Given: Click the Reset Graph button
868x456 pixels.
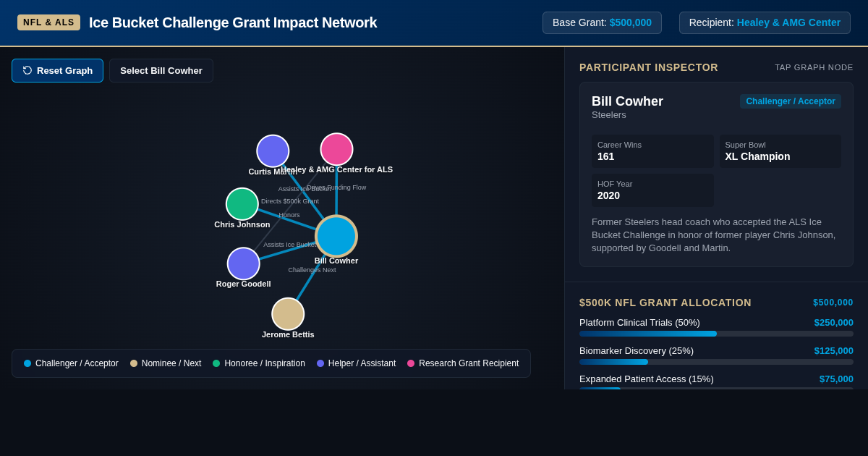Looking at the screenshot, I should 57,70.
